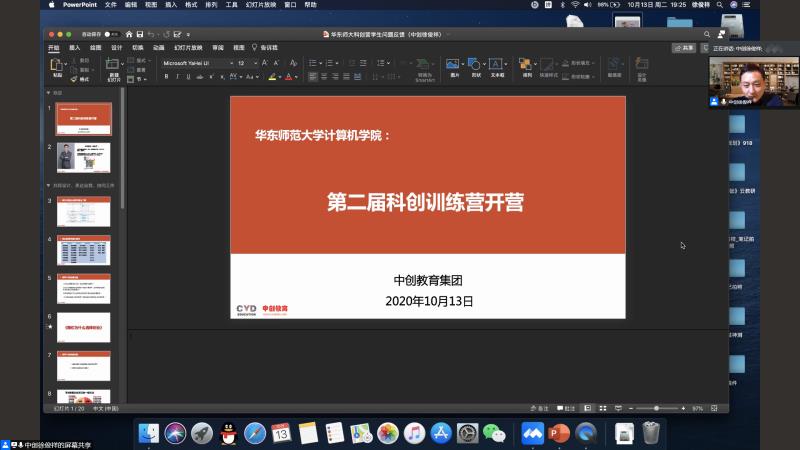The image size is (800, 450).
Task: Click the 新建幻灯片 new slide icon
Action: pyautogui.click(x=114, y=68)
